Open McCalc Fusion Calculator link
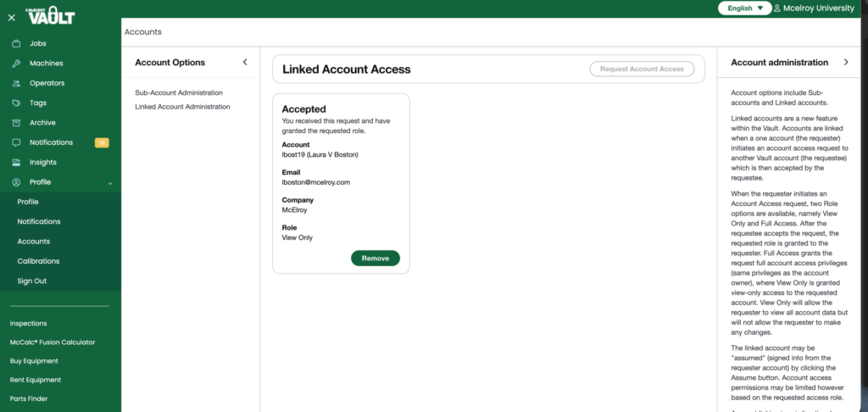This screenshot has height=412, width=868. tap(53, 342)
